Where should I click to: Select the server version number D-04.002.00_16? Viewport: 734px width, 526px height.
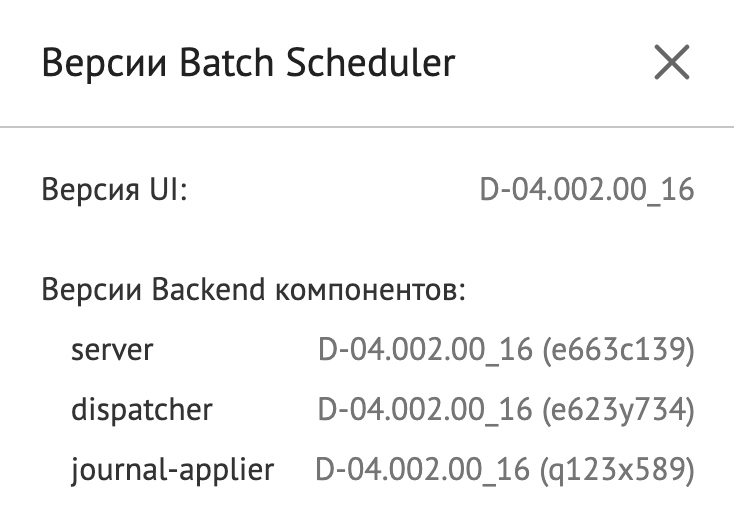pos(424,350)
